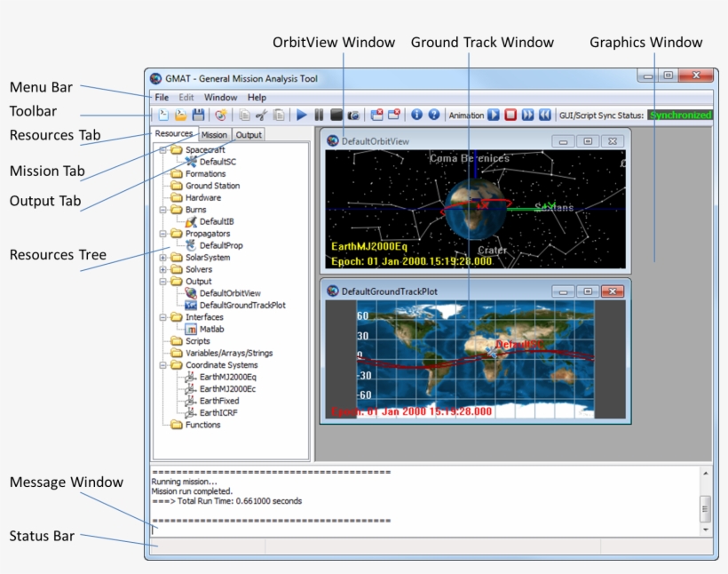Open the Window menu
Viewport: 728px width, 574px height.
point(220,97)
